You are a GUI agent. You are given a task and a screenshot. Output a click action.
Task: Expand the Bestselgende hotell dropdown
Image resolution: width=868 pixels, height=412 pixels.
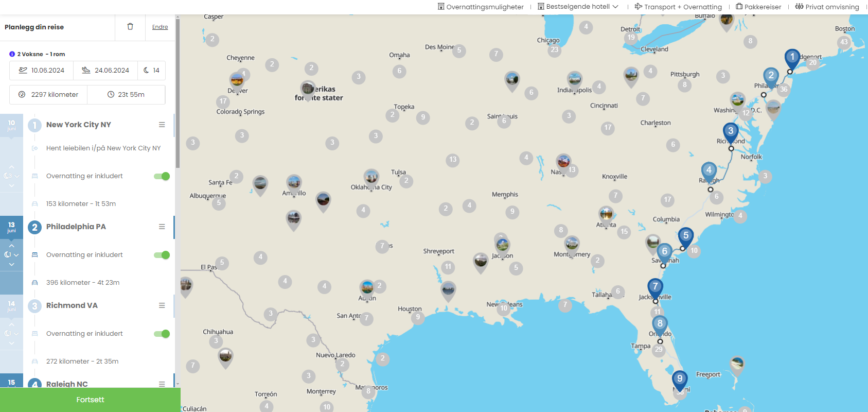point(578,7)
